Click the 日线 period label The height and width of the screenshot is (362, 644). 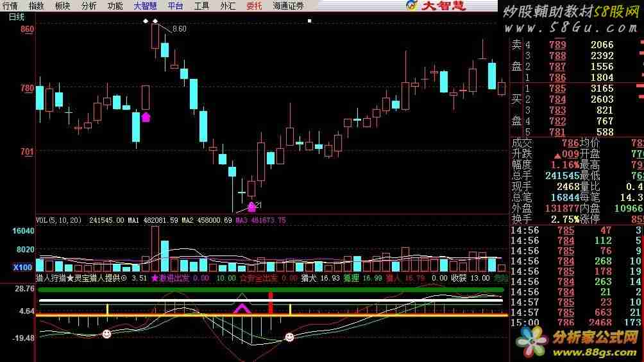click(x=17, y=17)
